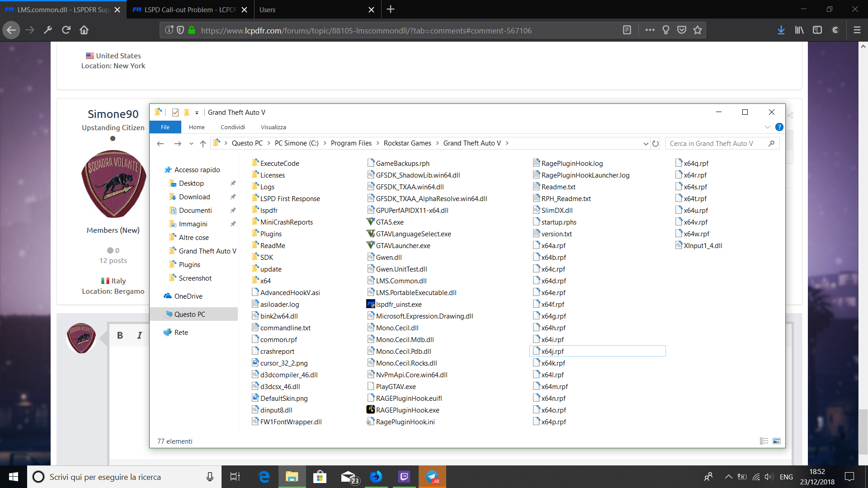
Task: Open Twitch app from taskbar
Action: click(x=404, y=477)
